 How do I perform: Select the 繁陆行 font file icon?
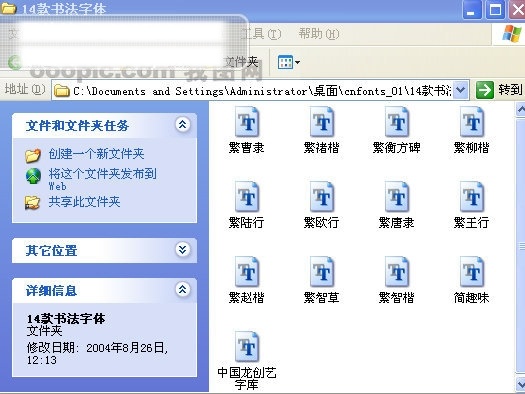247,196
